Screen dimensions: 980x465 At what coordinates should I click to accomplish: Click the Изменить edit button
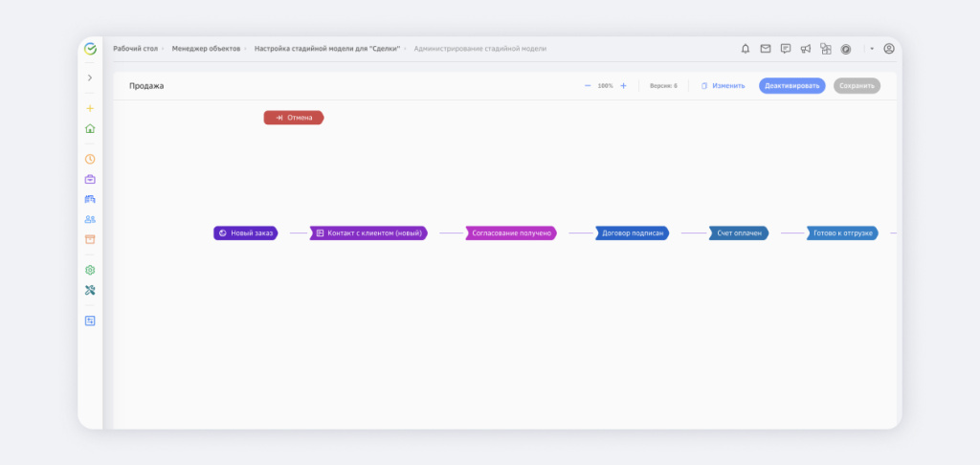[x=723, y=86]
